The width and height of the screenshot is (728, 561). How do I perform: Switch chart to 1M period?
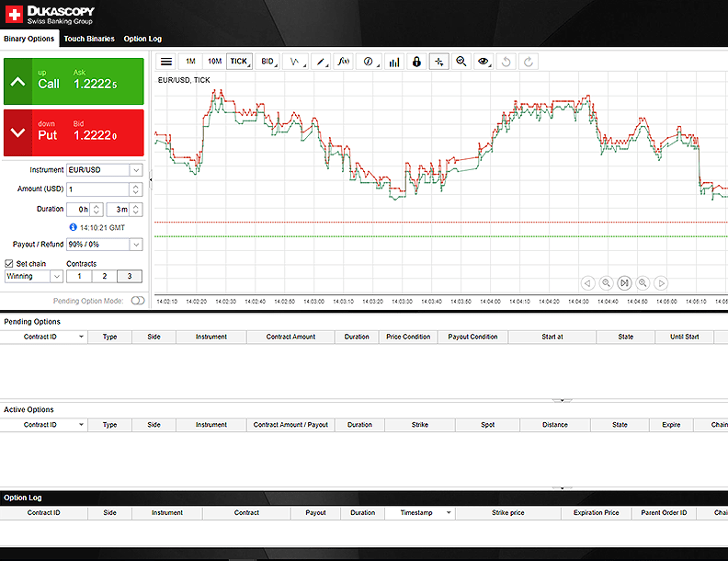point(190,62)
